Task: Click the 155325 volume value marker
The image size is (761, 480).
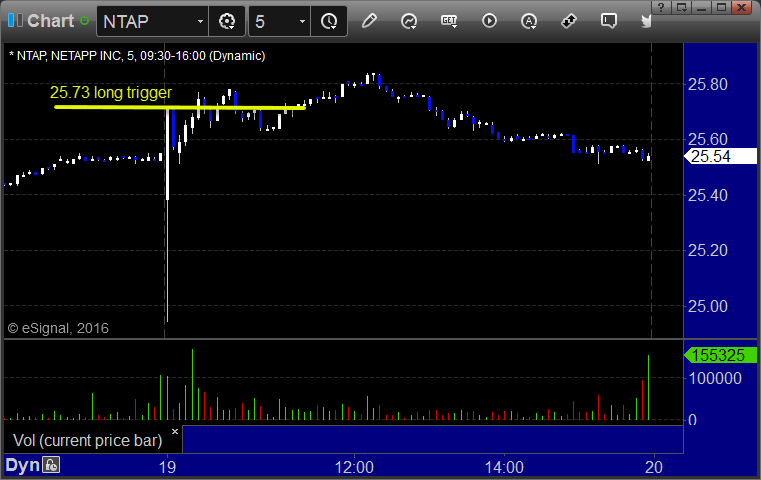Action: [720, 355]
